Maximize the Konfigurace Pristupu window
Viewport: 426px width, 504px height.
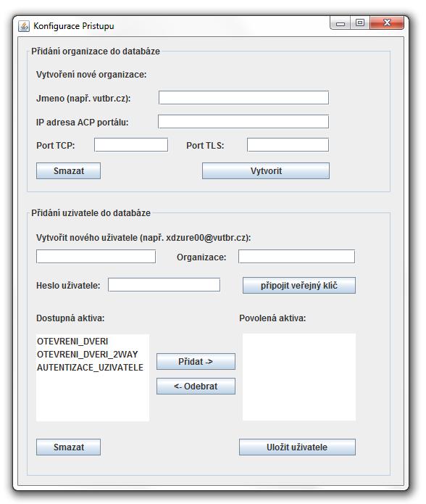point(360,22)
